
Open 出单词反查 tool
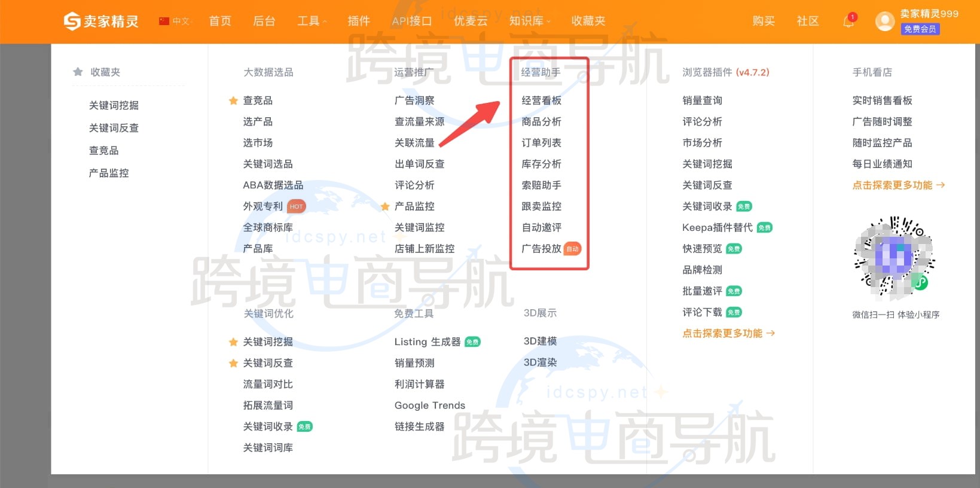point(420,164)
